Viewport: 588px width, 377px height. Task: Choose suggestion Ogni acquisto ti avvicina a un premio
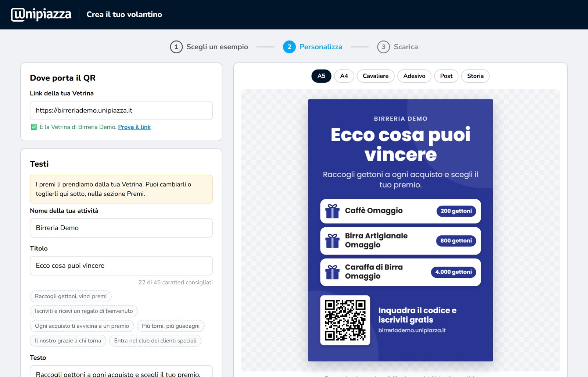coord(82,326)
